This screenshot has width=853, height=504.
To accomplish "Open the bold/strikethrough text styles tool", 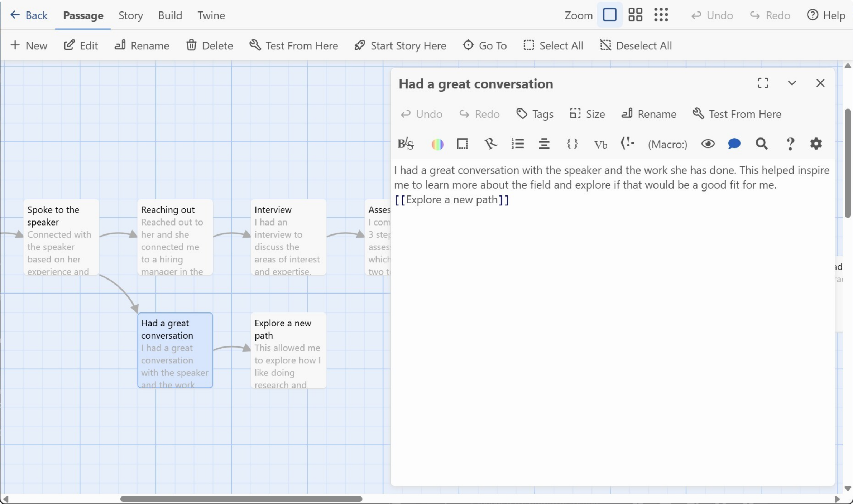I will click(406, 144).
